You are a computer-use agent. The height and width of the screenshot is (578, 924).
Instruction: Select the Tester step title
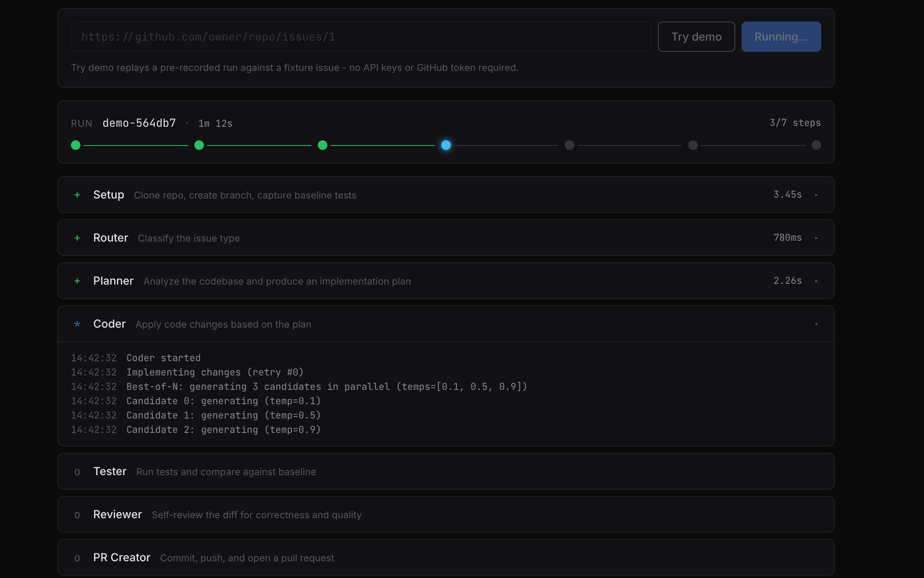(x=110, y=471)
